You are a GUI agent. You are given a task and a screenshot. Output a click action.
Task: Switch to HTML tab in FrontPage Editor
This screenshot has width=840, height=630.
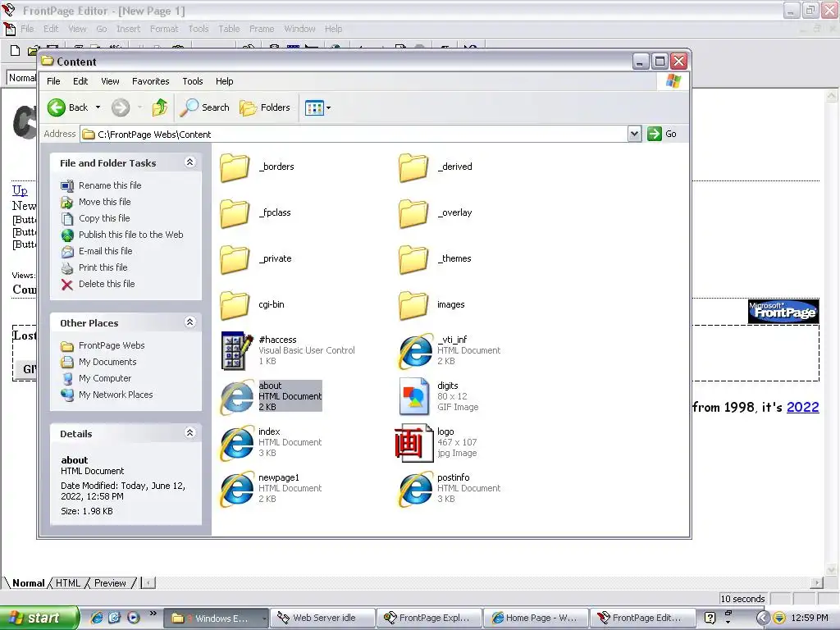coord(68,583)
